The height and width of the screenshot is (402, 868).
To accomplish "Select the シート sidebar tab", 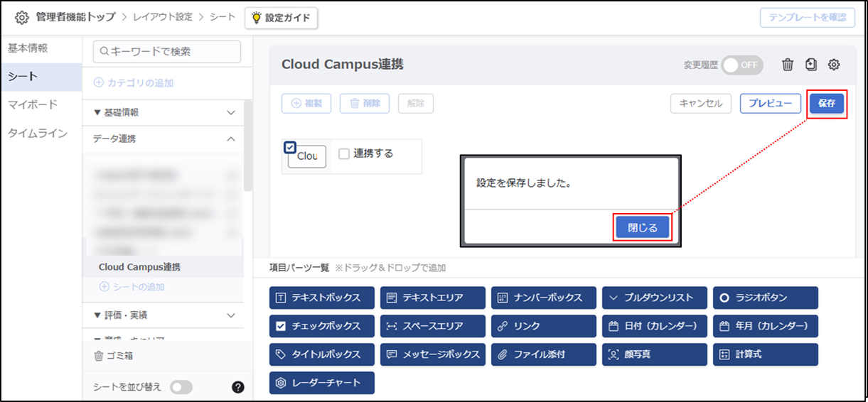I will tap(41, 77).
